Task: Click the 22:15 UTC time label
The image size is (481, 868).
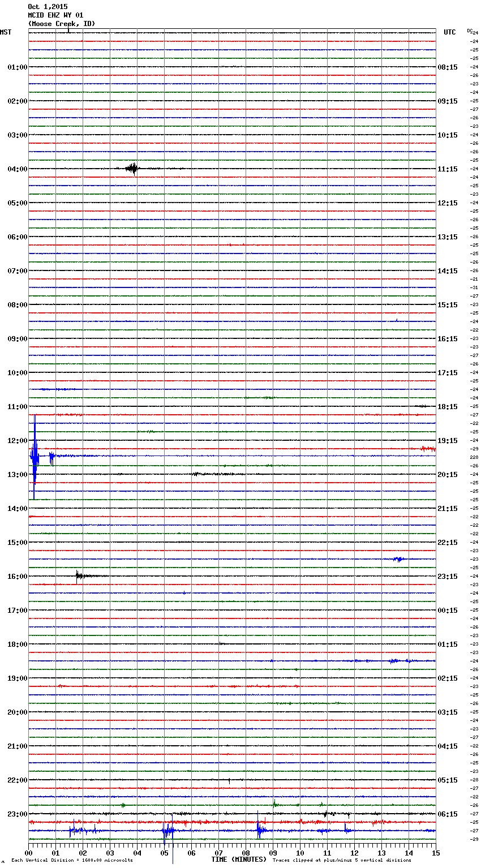Action: click(448, 543)
